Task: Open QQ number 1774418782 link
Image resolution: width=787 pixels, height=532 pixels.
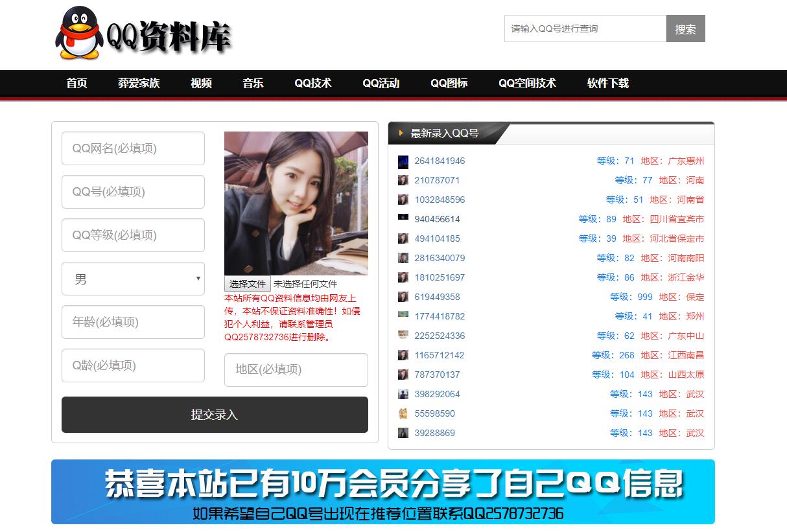Action: pos(440,316)
